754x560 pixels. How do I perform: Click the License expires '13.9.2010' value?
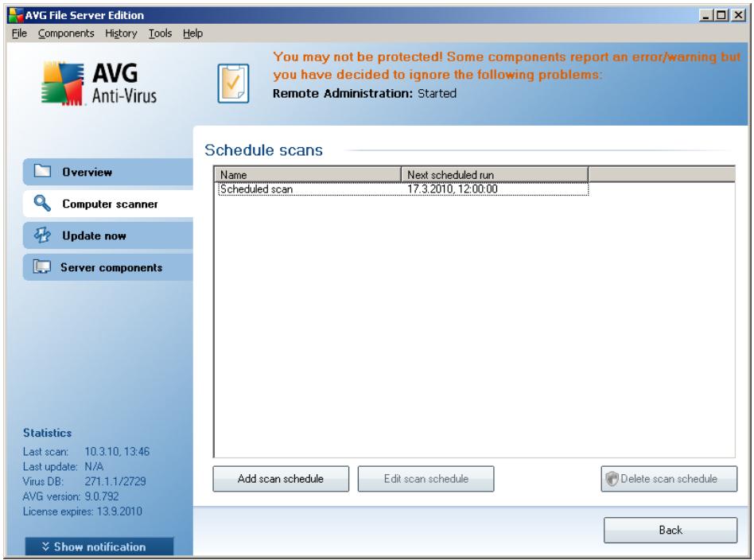pyautogui.click(x=119, y=511)
